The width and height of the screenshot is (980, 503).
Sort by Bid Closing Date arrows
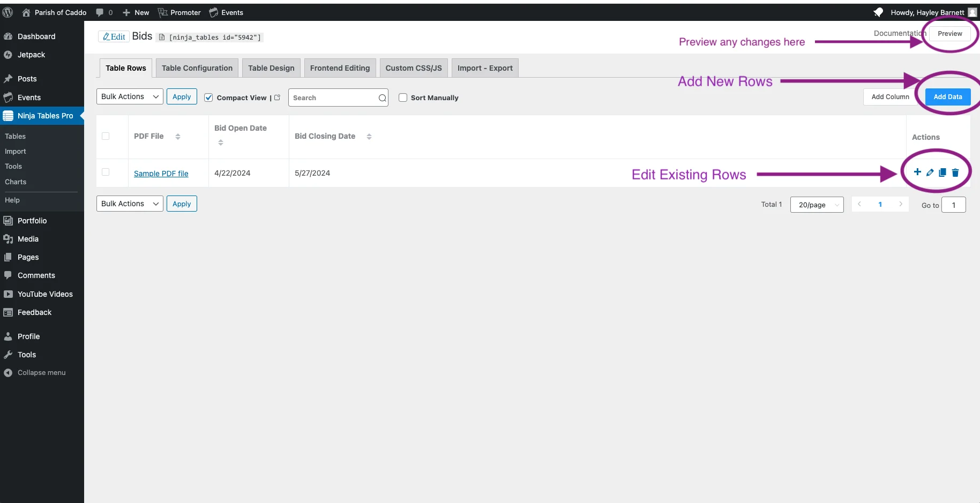[369, 137]
